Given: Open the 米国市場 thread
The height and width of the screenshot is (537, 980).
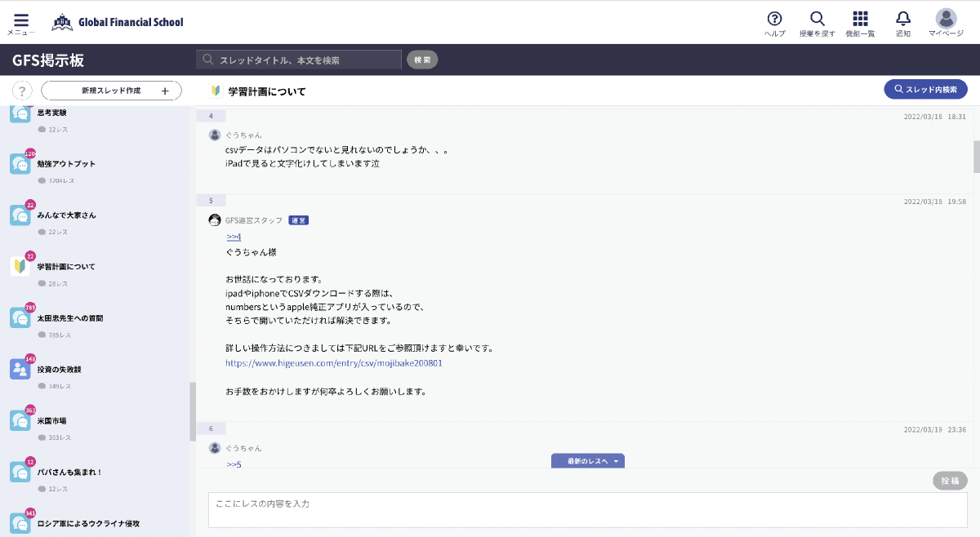Looking at the screenshot, I should point(51,420).
